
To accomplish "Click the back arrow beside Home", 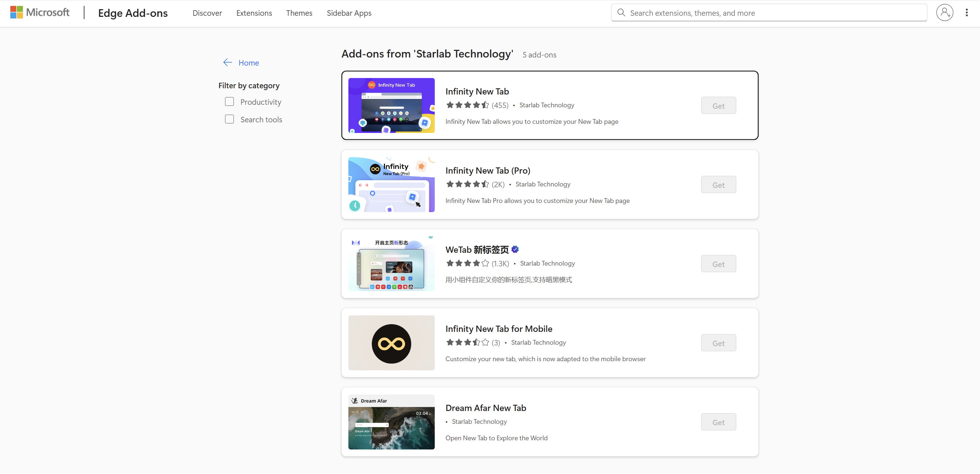I will (228, 62).
